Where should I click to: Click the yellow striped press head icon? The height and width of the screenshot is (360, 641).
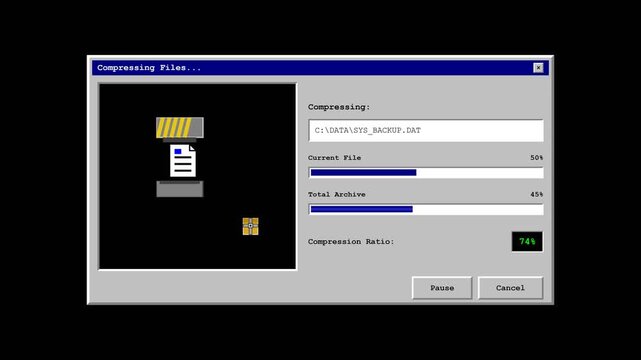point(180,127)
